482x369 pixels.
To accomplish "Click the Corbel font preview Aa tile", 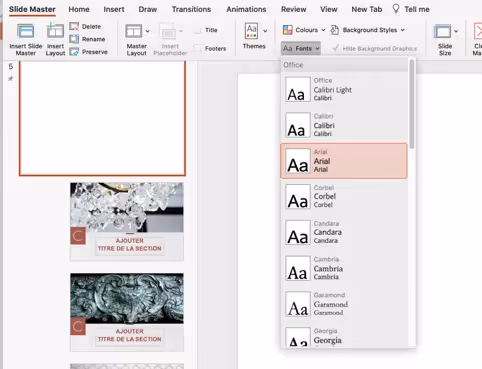I will [298, 197].
